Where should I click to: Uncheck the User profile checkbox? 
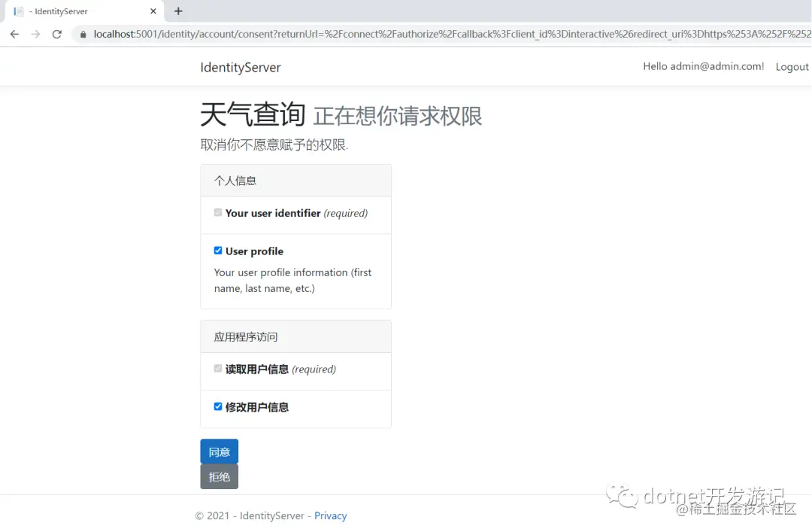tap(218, 251)
